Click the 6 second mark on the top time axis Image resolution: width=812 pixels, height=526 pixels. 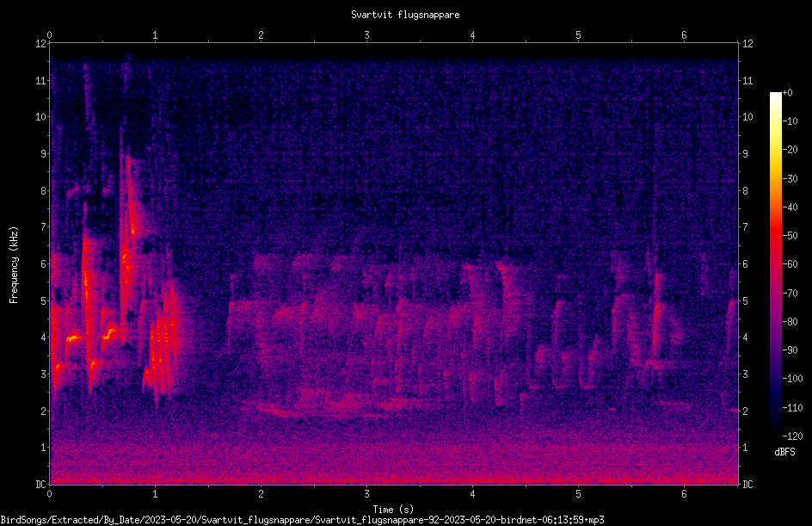click(x=684, y=35)
